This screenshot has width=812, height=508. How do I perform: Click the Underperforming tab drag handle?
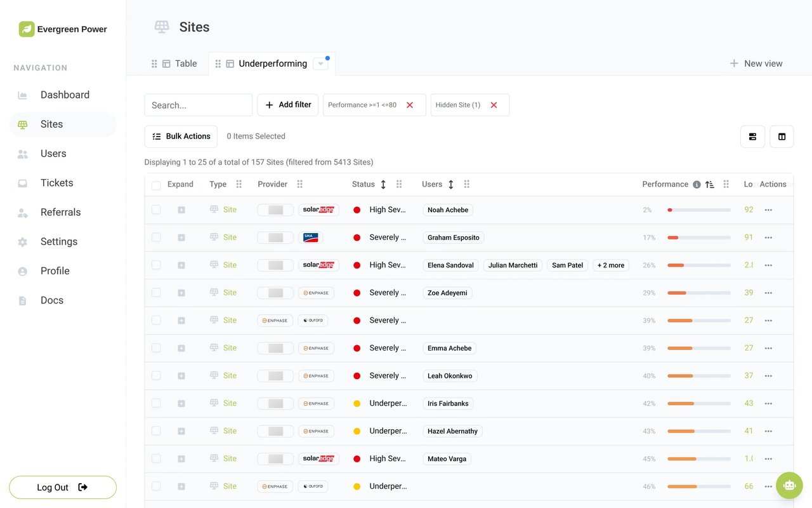coord(218,63)
